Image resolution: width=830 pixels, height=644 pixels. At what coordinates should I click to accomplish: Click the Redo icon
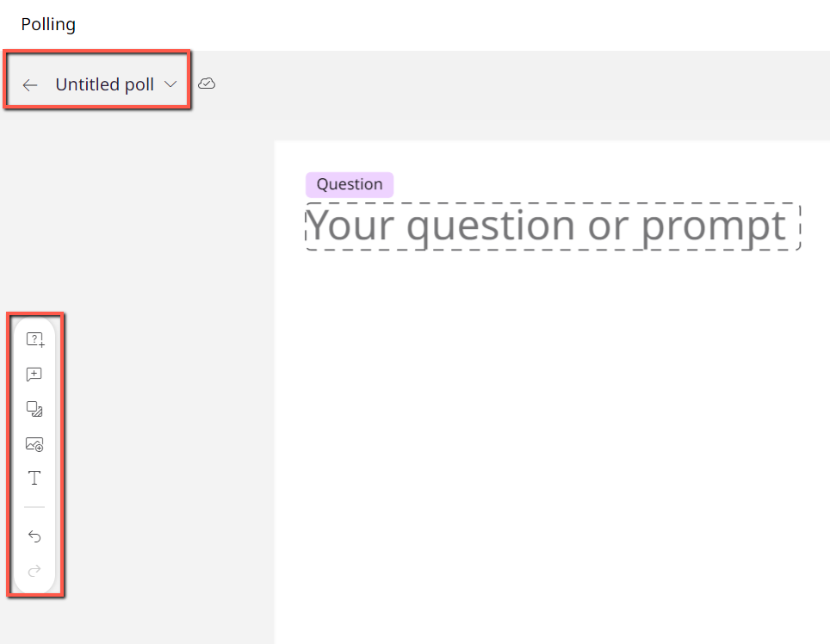coord(34,571)
